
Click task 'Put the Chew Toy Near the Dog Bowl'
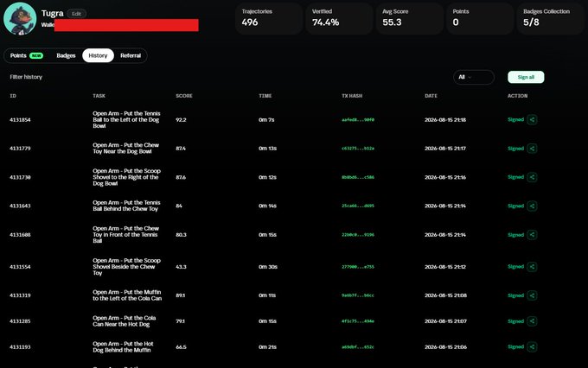tap(126, 148)
